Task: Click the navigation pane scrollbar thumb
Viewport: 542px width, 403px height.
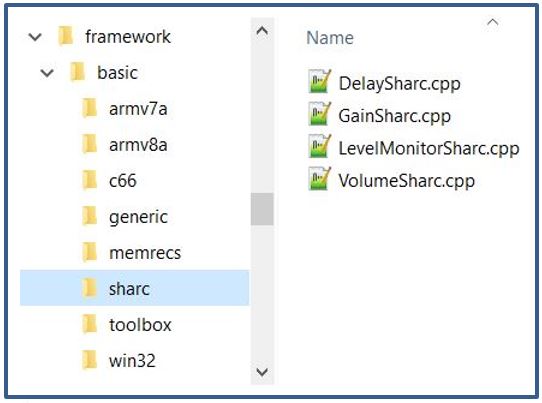Action: pyautogui.click(x=262, y=209)
